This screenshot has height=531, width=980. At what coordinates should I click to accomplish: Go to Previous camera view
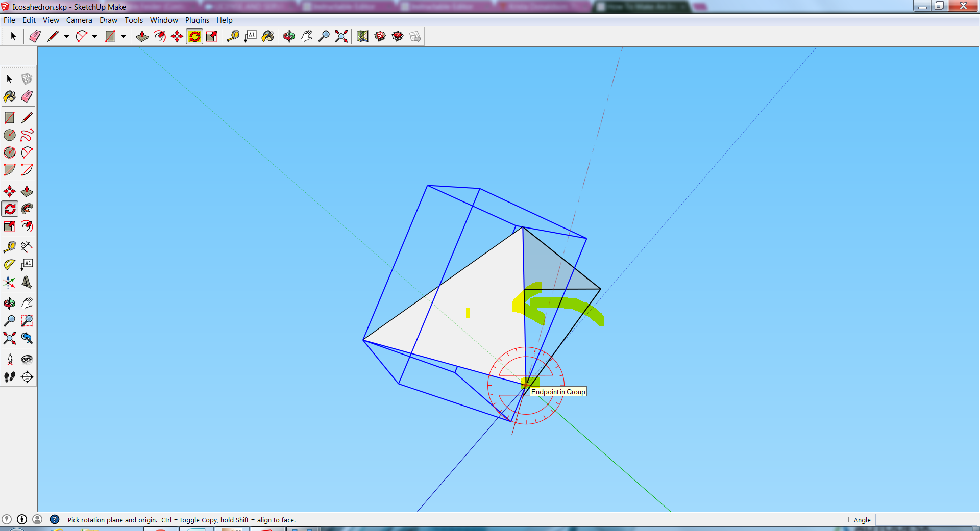27,338
